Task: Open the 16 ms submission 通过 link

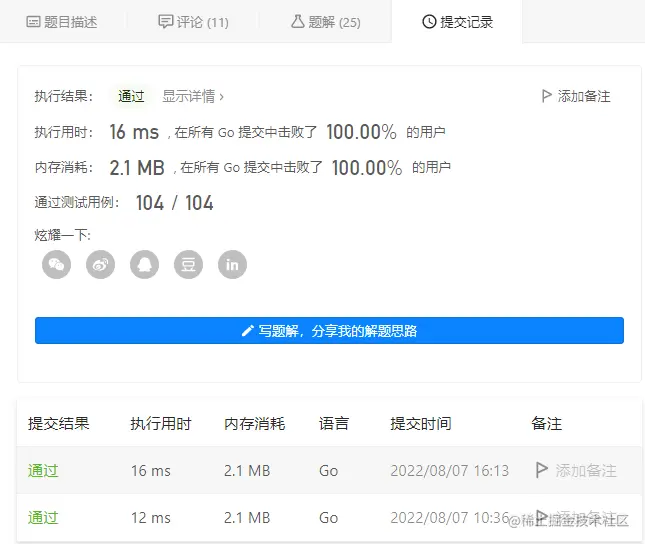Action: (x=43, y=470)
